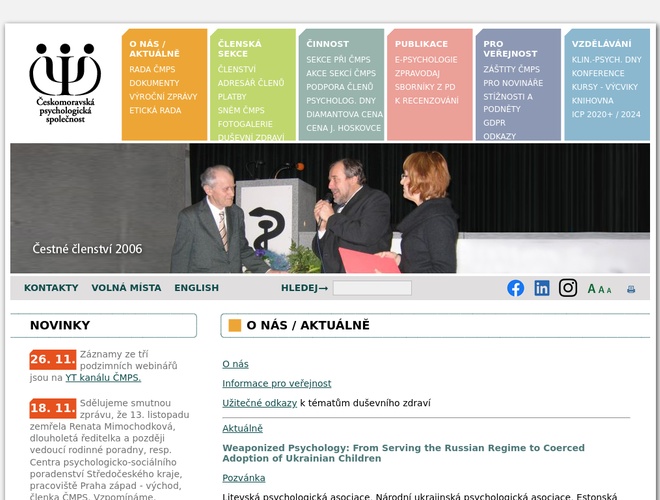Open the ČLENSKÁ SEKCE menu heading
Viewport: 660px width, 500px height.
coord(239,49)
